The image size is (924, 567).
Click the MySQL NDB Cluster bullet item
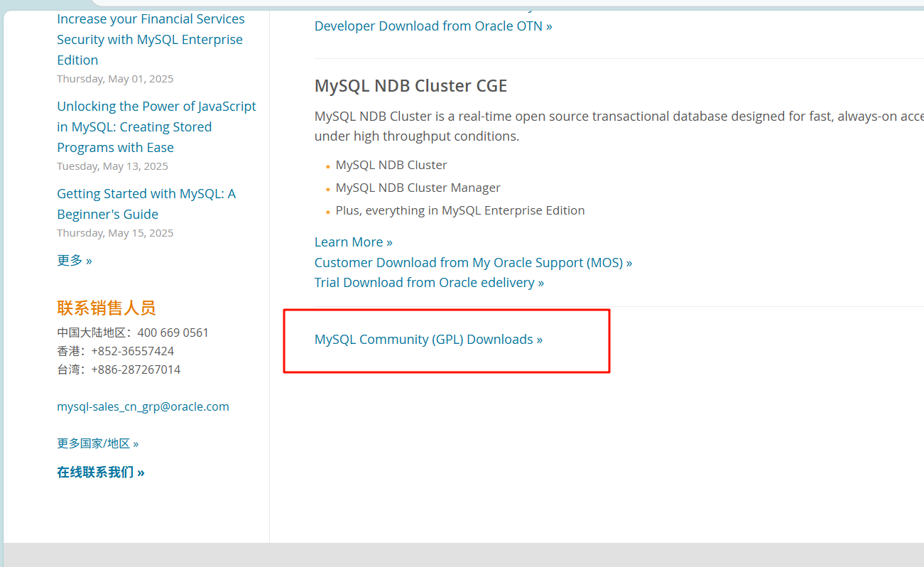[391, 165]
